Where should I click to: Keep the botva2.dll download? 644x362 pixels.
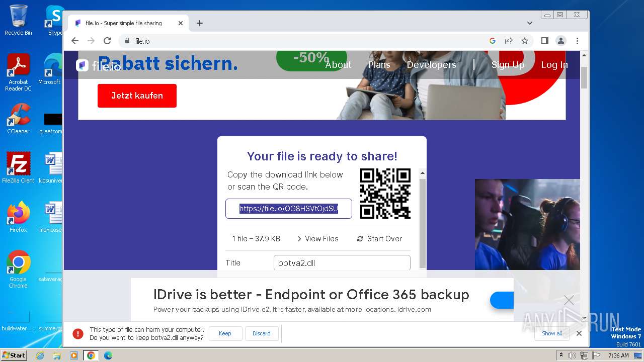click(225, 333)
